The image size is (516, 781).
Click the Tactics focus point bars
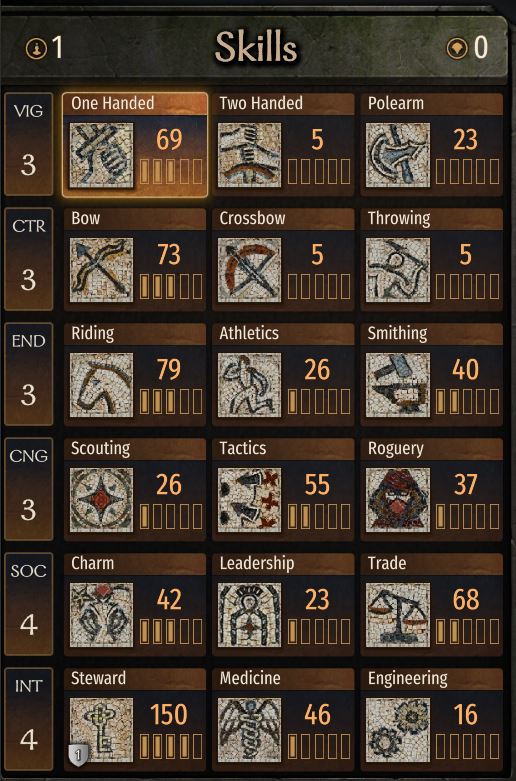tap(319, 517)
